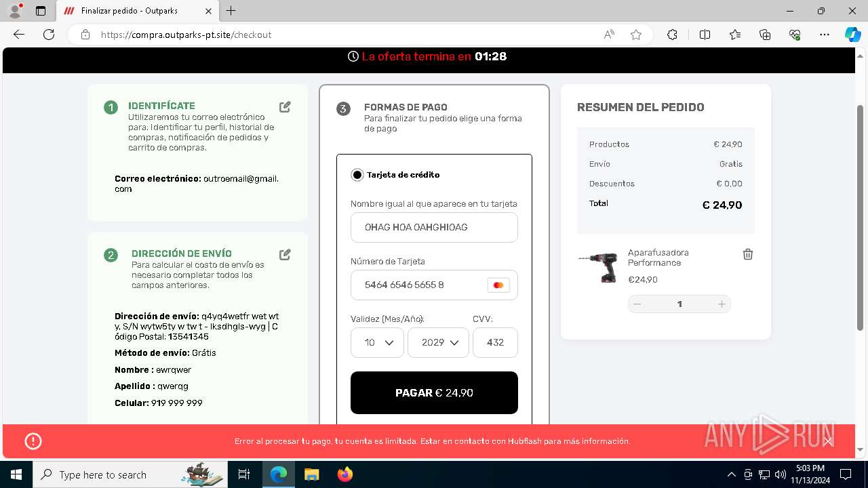Open Microsoft Edge from taskbar

(279, 474)
